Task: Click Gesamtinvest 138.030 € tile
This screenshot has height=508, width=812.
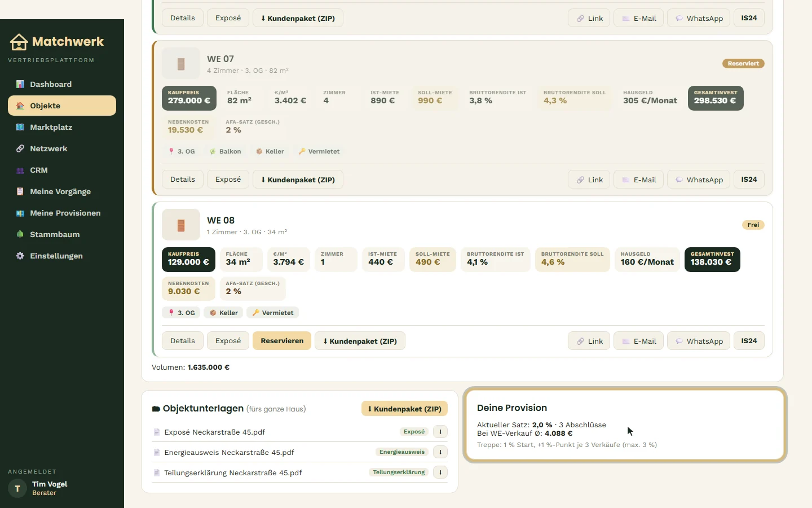Action: tap(712, 260)
